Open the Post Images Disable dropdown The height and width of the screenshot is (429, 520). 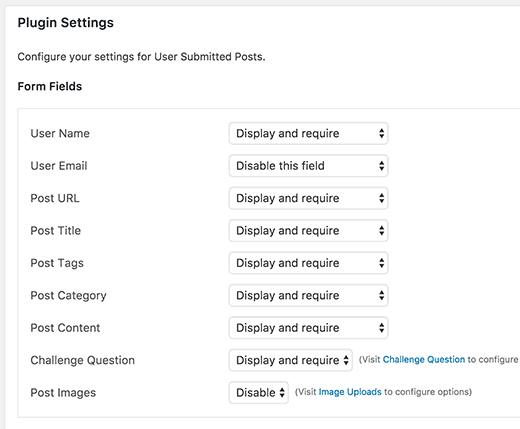tap(259, 392)
